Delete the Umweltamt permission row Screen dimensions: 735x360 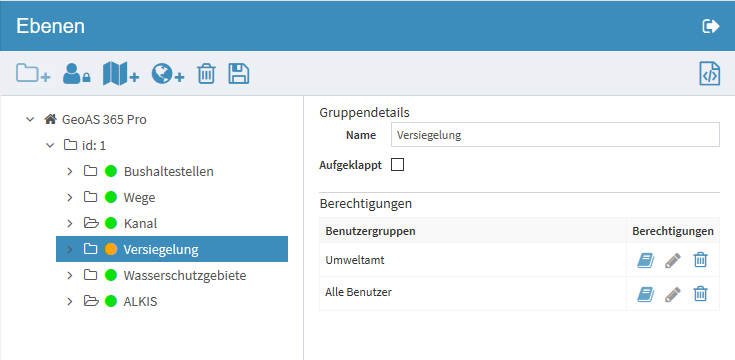click(700, 260)
